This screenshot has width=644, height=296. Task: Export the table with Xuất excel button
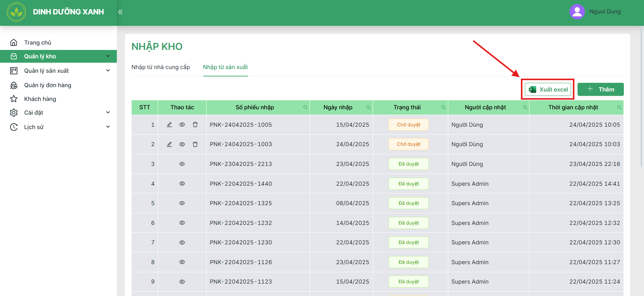[548, 90]
